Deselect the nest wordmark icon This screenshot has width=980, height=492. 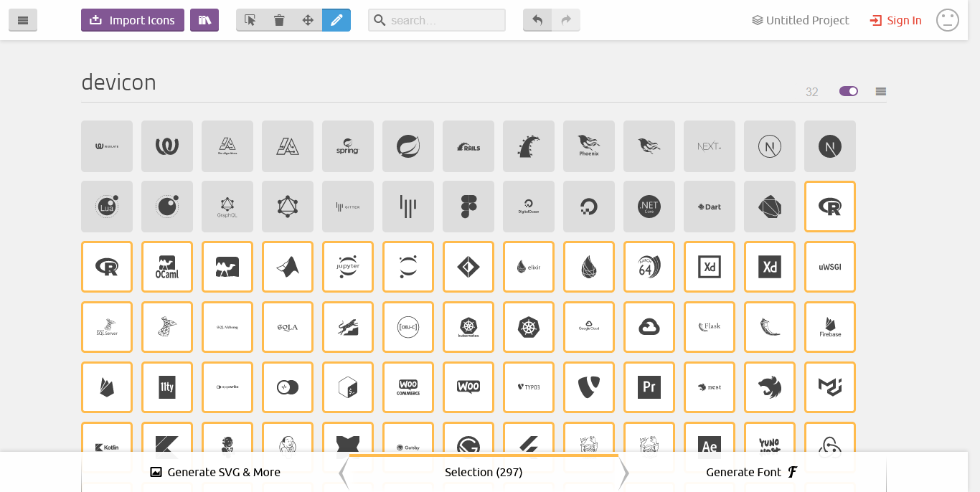pos(710,387)
